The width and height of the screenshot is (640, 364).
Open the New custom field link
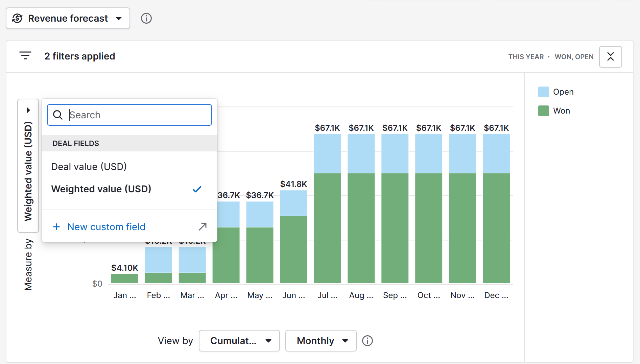pos(106,227)
